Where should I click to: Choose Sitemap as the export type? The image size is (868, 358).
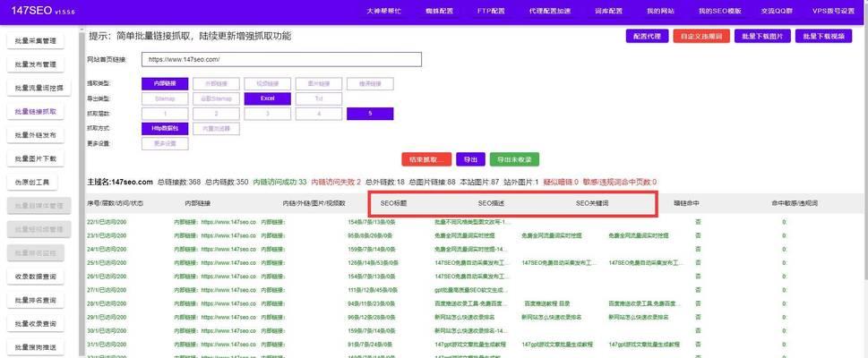165,98
